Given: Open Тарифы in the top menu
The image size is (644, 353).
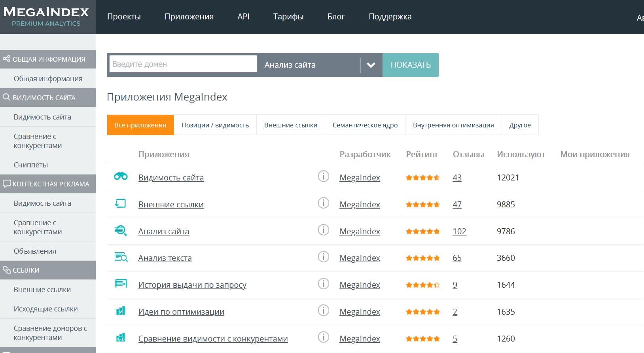Looking at the screenshot, I should [288, 17].
